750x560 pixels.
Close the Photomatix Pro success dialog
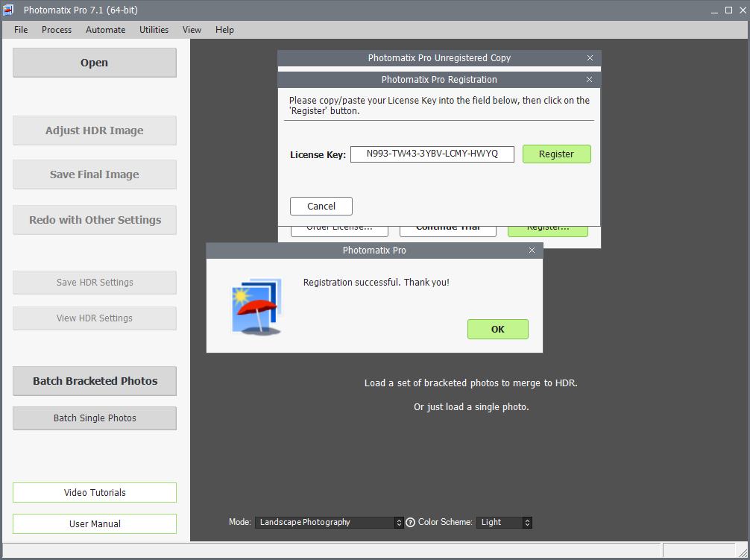532,250
